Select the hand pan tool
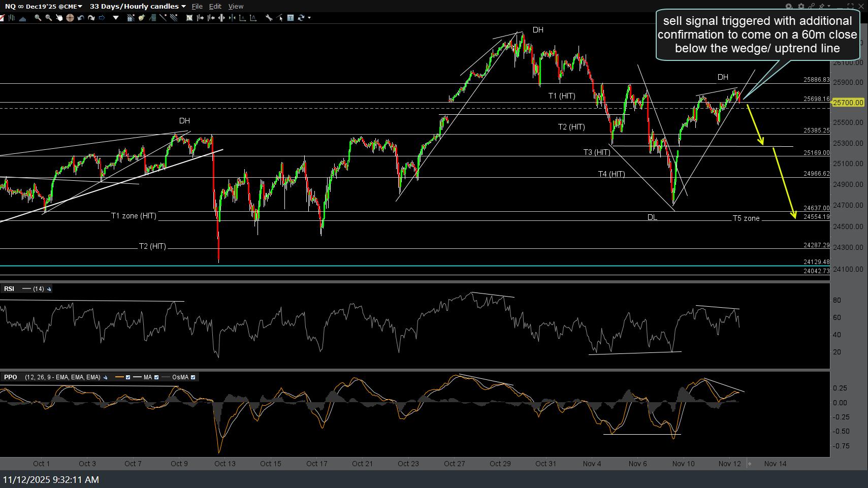The width and height of the screenshot is (868, 488). [59, 18]
